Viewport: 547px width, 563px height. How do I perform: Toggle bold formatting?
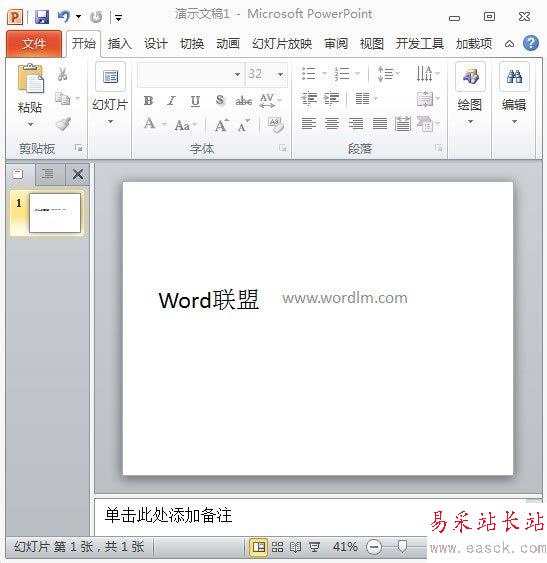[x=148, y=101]
